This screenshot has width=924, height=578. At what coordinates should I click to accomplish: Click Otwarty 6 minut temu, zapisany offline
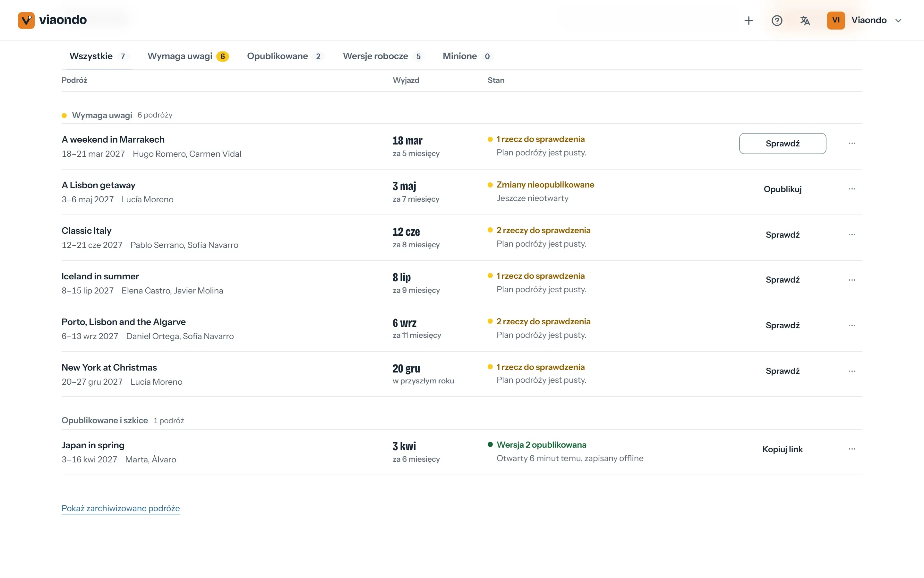pos(570,458)
